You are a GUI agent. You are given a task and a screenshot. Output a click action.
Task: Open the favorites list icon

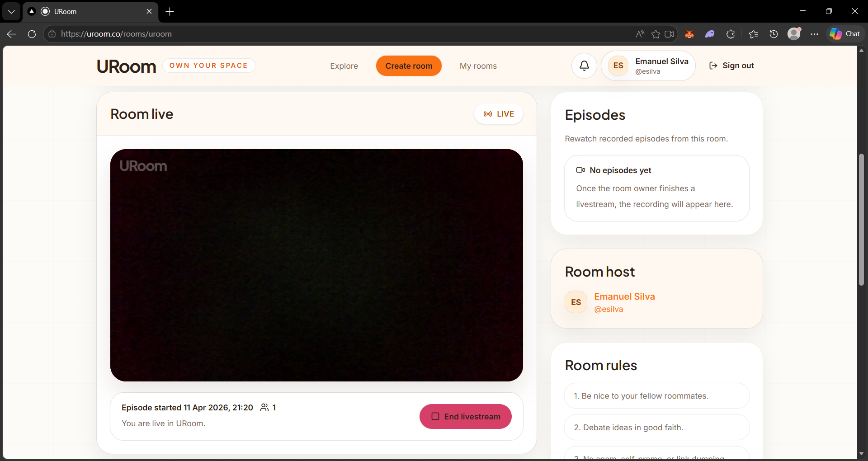[754, 34]
